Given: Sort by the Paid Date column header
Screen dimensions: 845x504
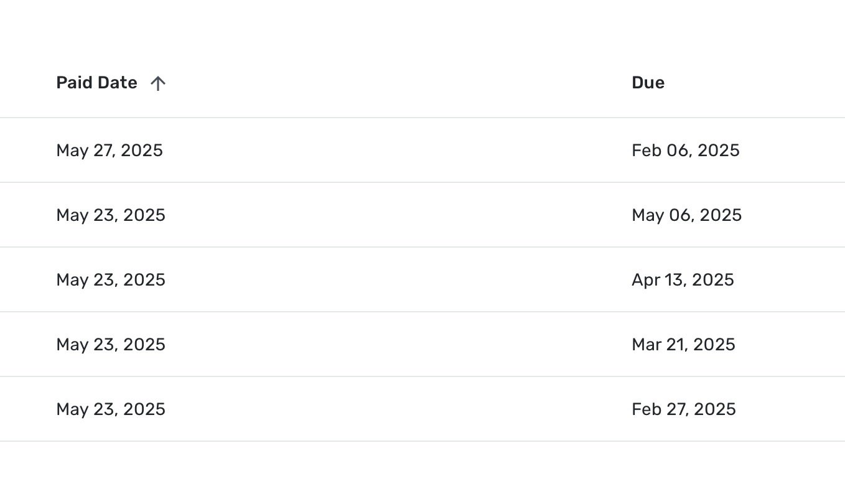Looking at the screenshot, I should 96,83.
